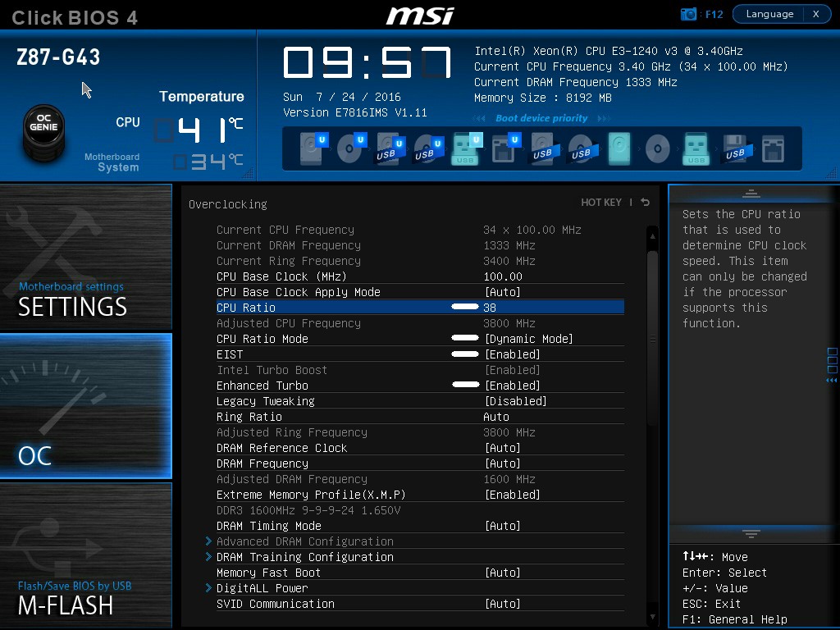Shift boot priority right with the right arrows

[x=604, y=118]
